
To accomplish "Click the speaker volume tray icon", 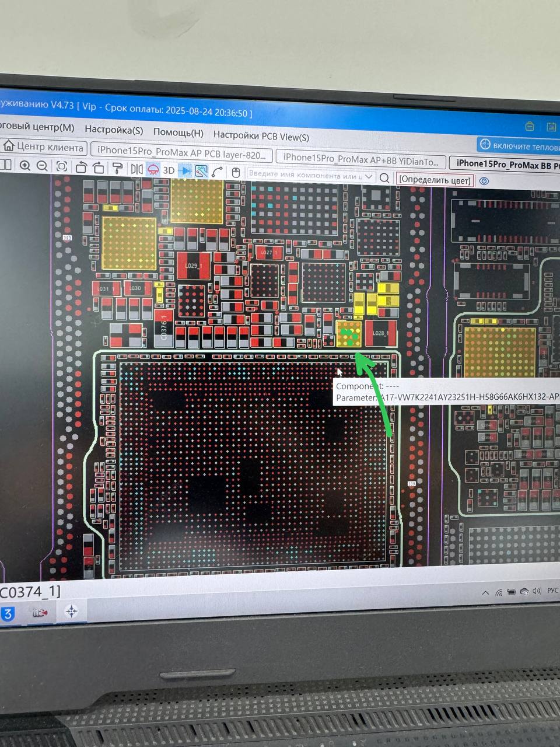I will 537,591.
